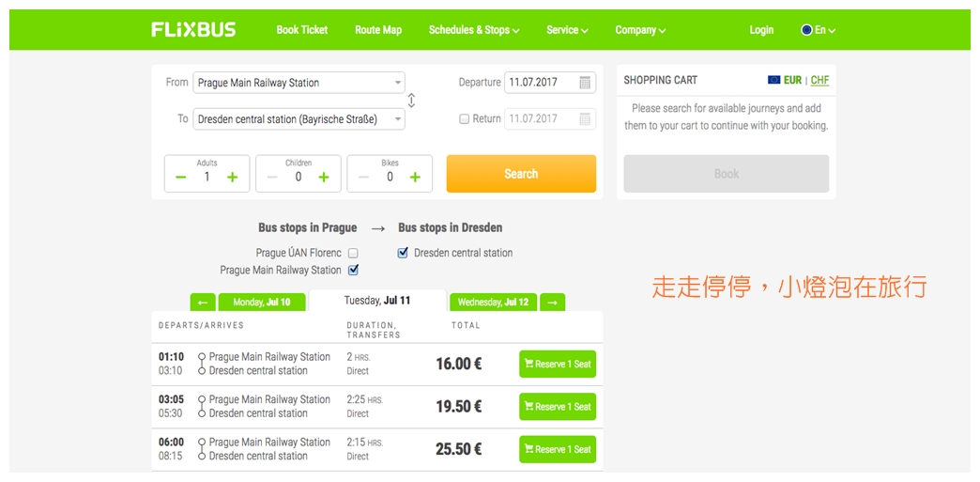Viewport: 980px width, 482px height.
Task: Toggle the Return trip checkbox
Action: [x=464, y=119]
